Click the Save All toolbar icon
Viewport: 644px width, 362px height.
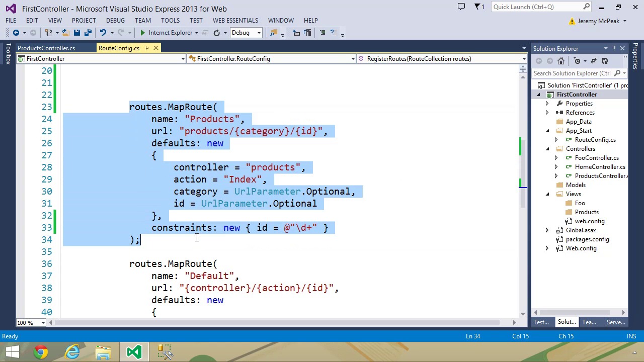click(88, 33)
